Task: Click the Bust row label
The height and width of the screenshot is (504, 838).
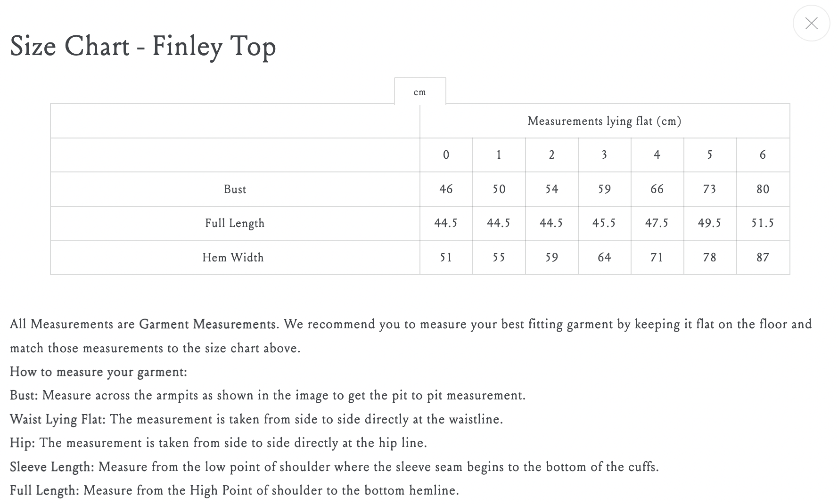Action: (235, 189)
